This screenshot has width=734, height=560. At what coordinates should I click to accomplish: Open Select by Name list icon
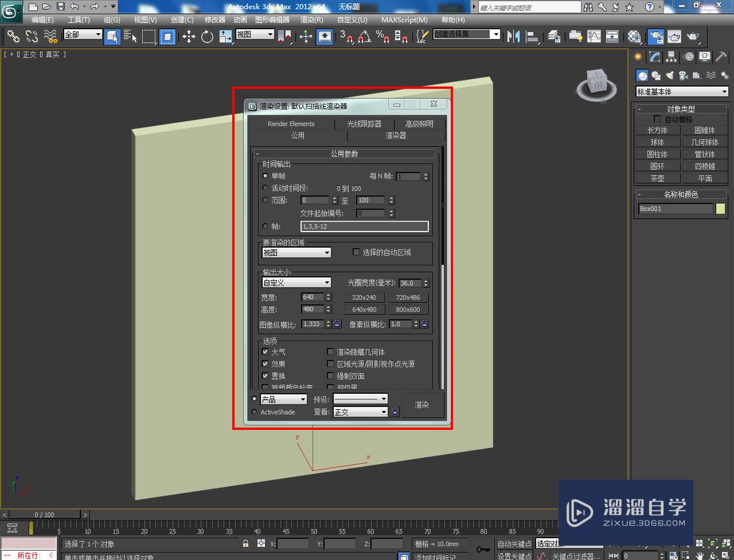(x=131, y=37)
